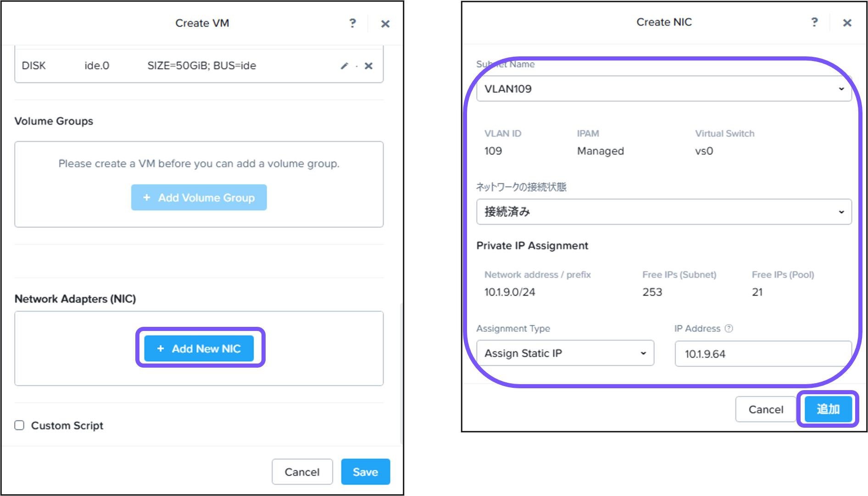Viewport: 868px width, 496px height.
Task: Enable the Custom Script checkbox
Action: tap(19, 425)
